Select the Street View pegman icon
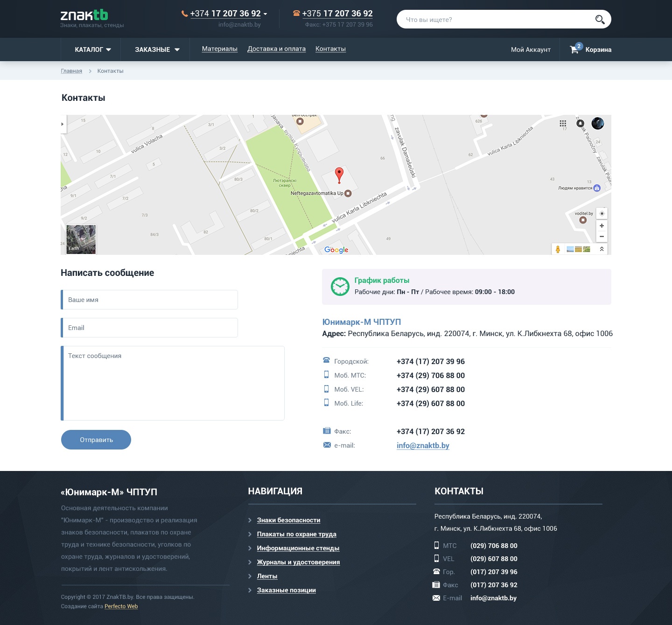Screen dimensions: 672x625 (558, 249)
